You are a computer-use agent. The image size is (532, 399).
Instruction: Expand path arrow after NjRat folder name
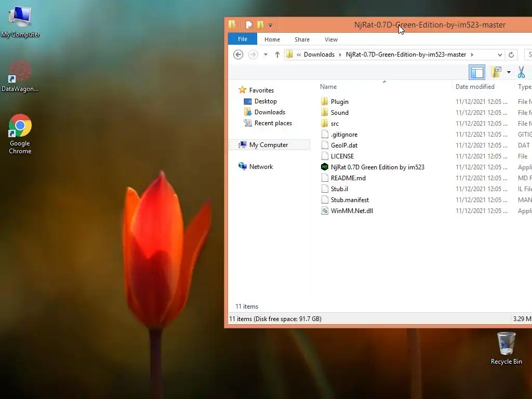[x=472, y=55]
